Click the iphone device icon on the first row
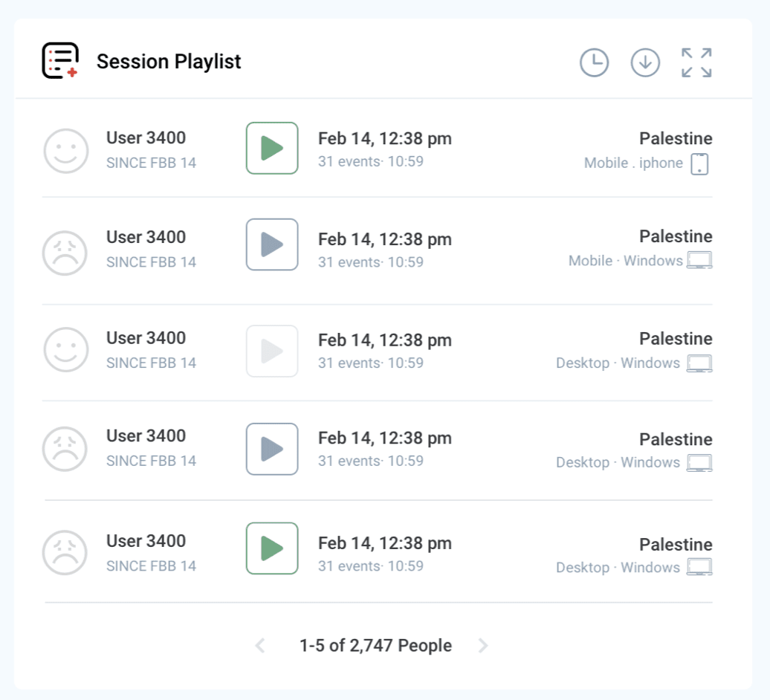The image size is (770, 700). (x=701, y=163)
